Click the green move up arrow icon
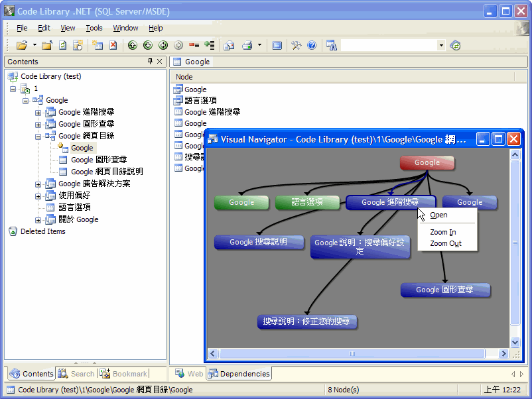This screenshot has height=399, width=532. coord(132,45)
